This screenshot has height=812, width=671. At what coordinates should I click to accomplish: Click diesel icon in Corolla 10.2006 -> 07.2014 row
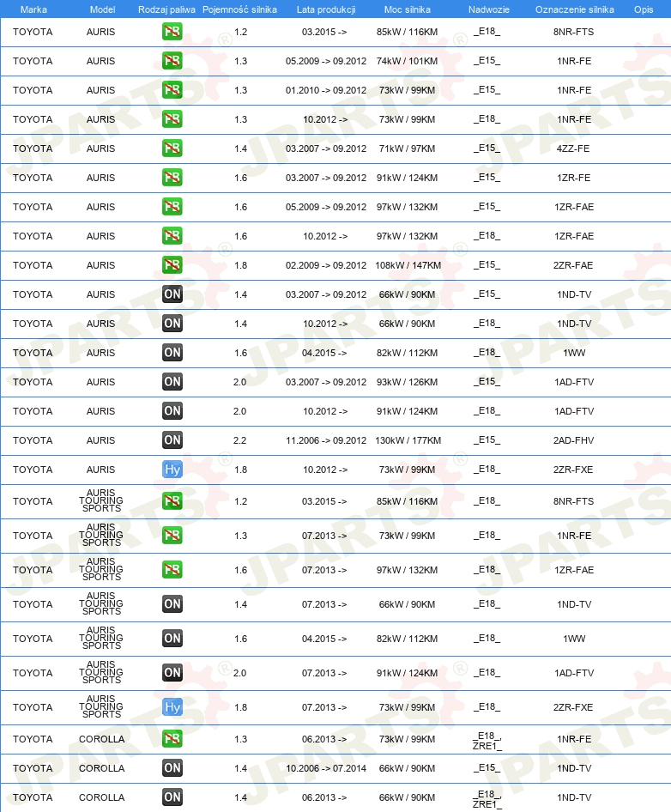tap(172, 768)
